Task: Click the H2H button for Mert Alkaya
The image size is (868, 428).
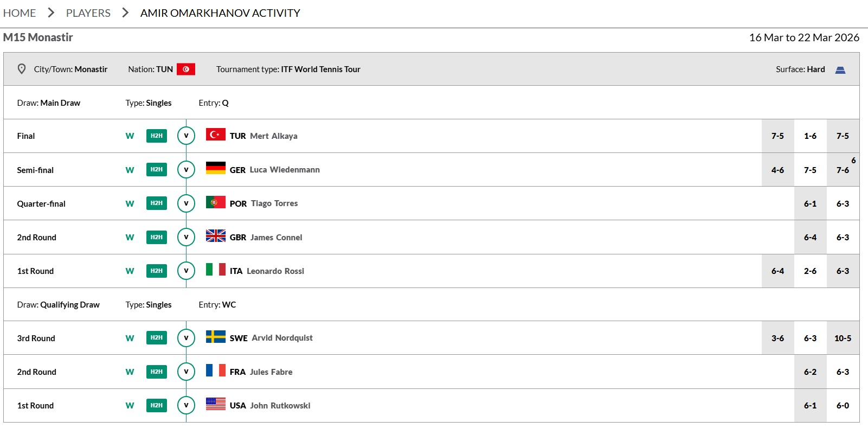Action: [x=156, y=136]
